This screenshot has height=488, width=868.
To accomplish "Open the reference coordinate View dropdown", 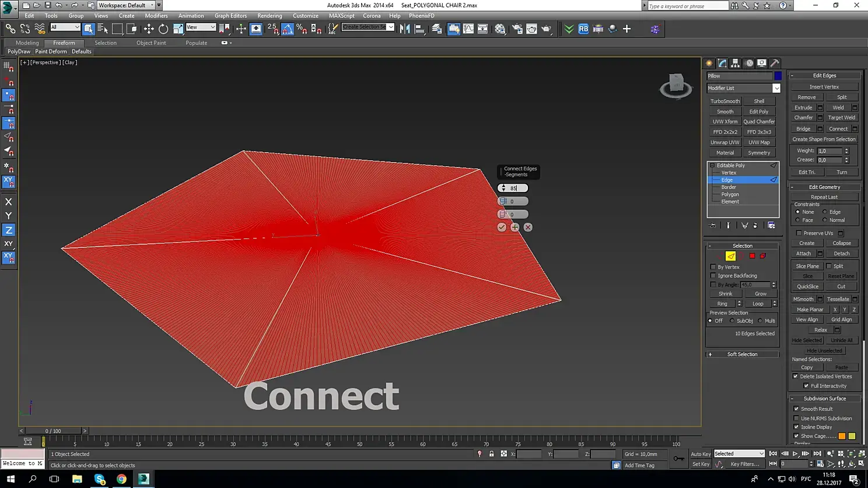I will [201, 27].
